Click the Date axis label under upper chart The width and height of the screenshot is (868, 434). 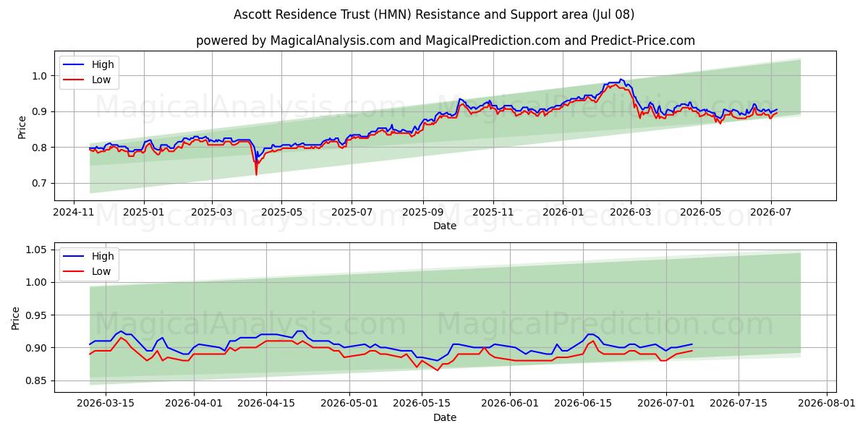[x=445, y=226]
